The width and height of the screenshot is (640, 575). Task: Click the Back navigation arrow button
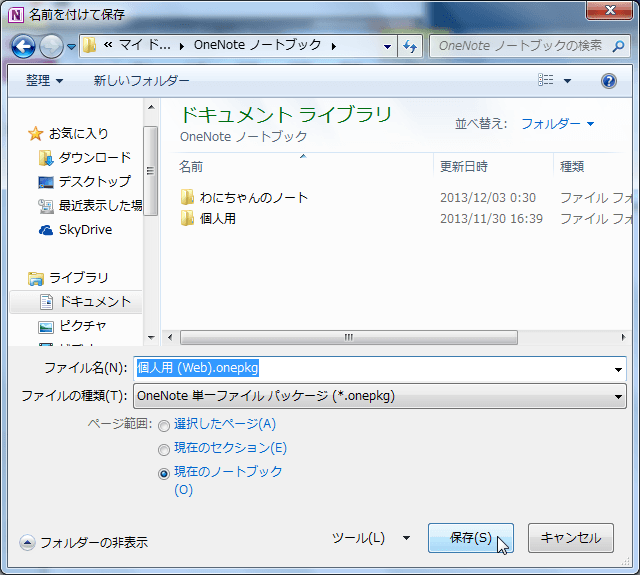pos(23,47)
